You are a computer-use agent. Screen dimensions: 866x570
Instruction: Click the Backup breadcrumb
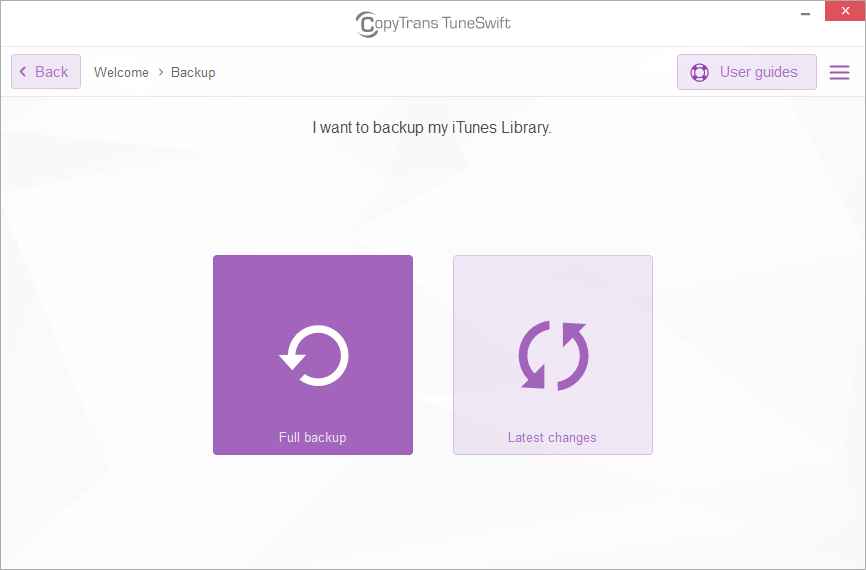point(193,72)
